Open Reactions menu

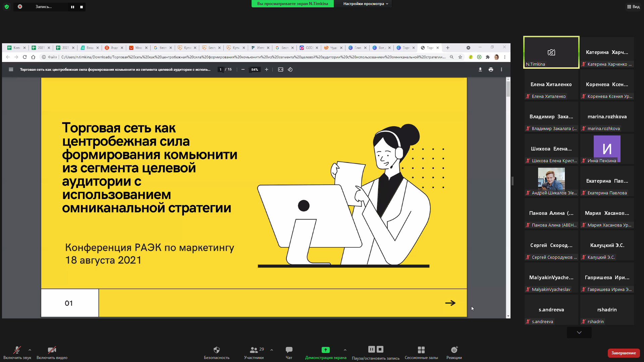(x=454, y=350)
